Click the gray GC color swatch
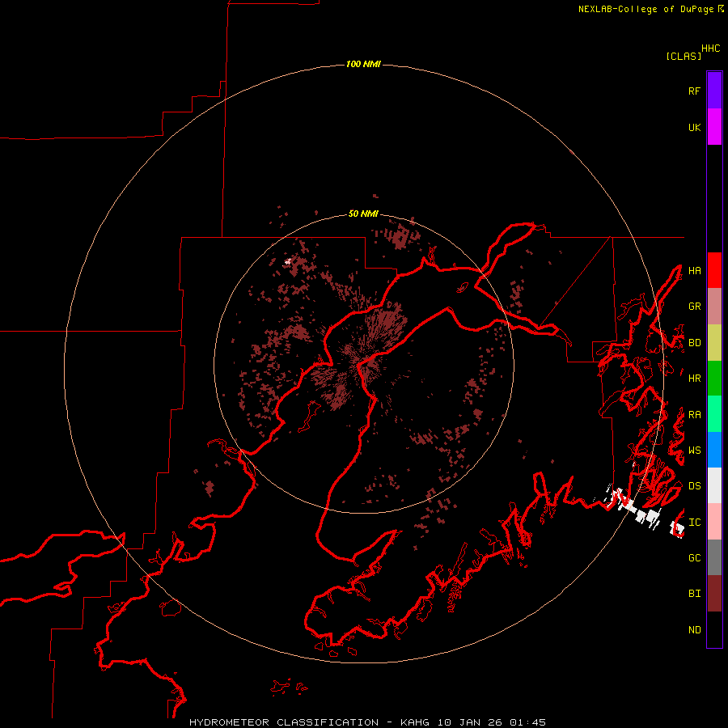The width and height of the screenshot is (728, 728). [x=714, y=557]
